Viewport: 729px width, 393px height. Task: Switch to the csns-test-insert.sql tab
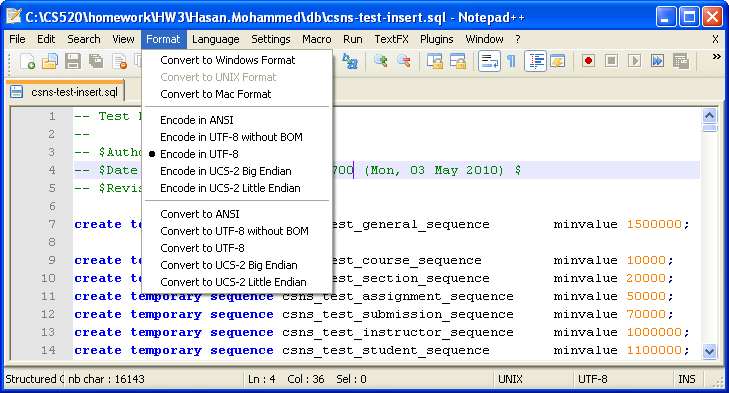(66, 91)
